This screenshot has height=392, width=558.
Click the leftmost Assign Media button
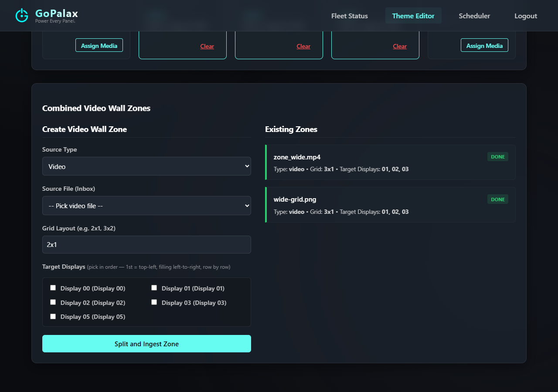(99, 45)
